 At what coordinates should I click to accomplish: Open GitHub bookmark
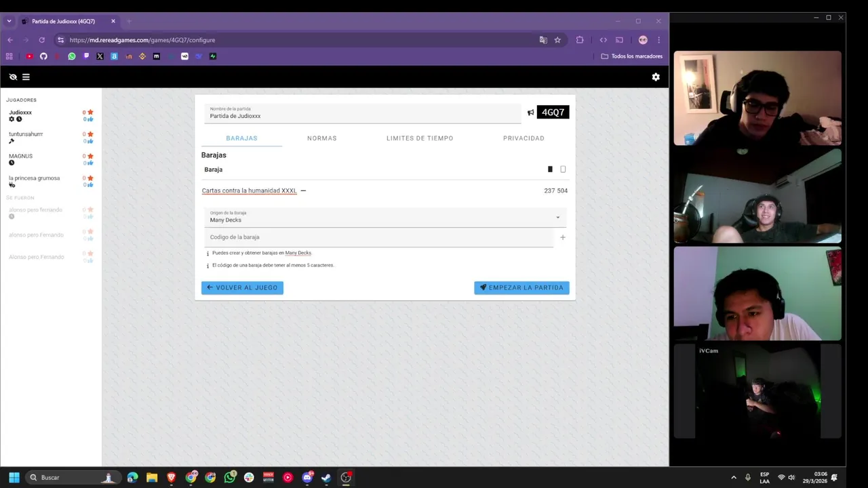coord(43,56)
